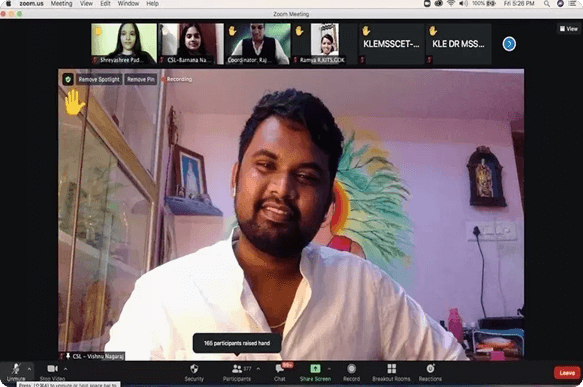The width and height of the screenshot is (583, 387).
Task: Select KLE DR MSS... participant tile
Action: point(458,44)
